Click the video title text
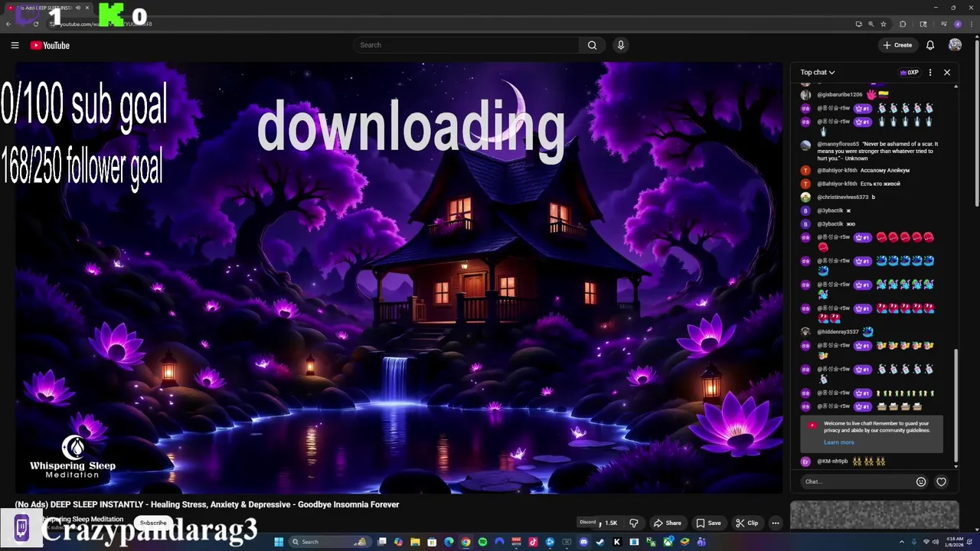This screenshot has width=980, height=551. point(207,504)
